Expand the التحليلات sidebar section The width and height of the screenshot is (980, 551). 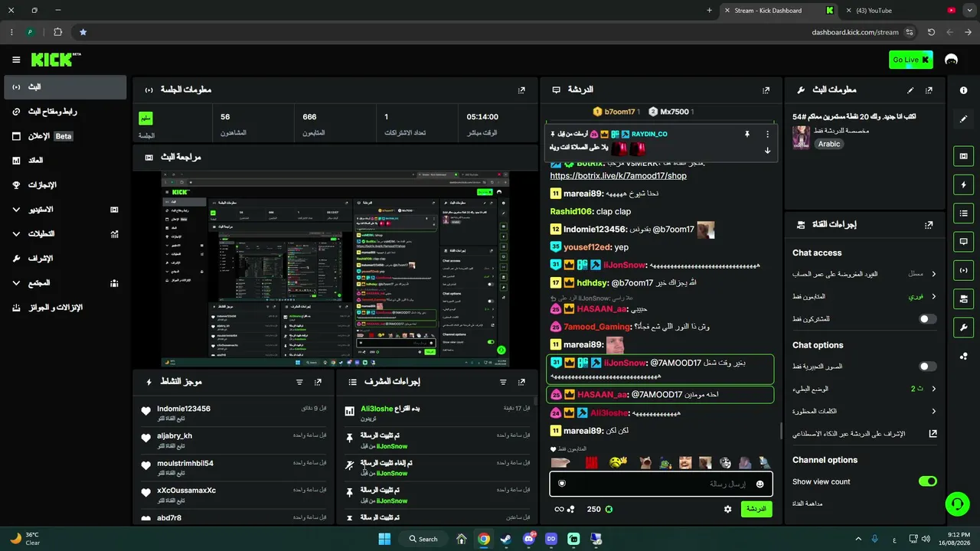click(64, 234)
